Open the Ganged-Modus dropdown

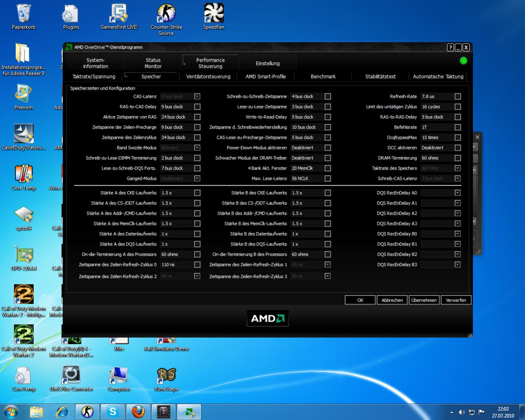coord(197,179)
